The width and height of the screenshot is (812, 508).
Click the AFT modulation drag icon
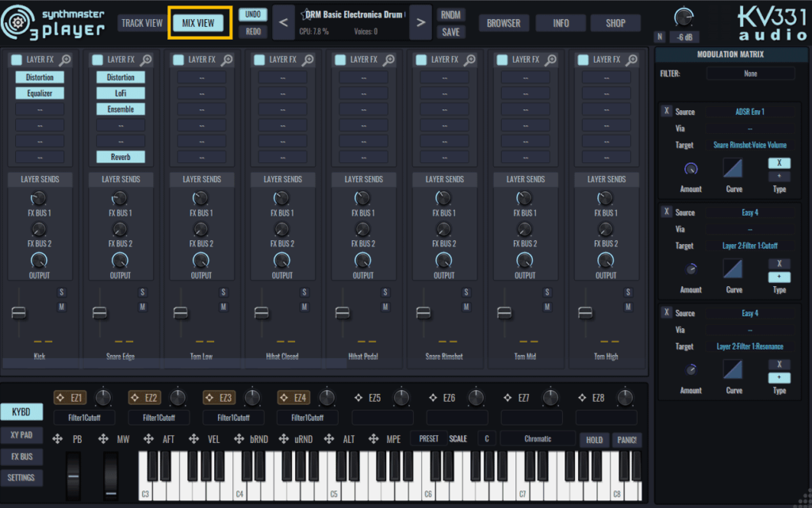click(x=148, y=439)
